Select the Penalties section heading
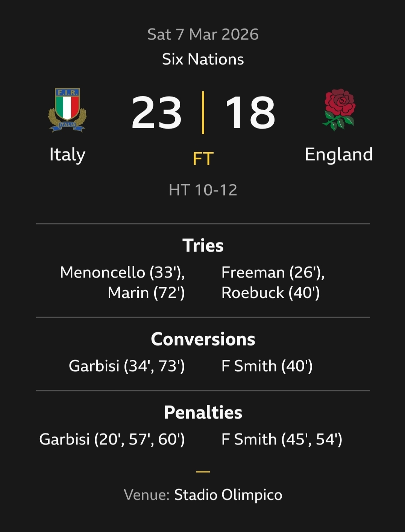 203,412
